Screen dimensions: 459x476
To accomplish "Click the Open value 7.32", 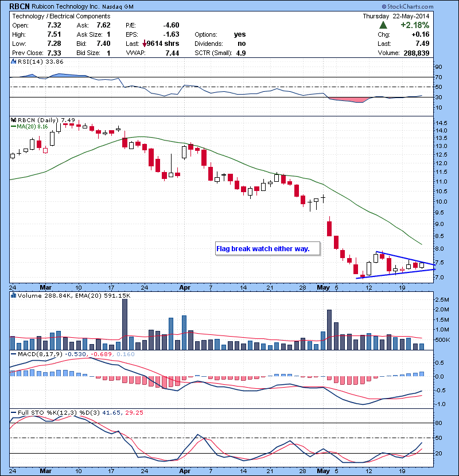I will 54,25.
